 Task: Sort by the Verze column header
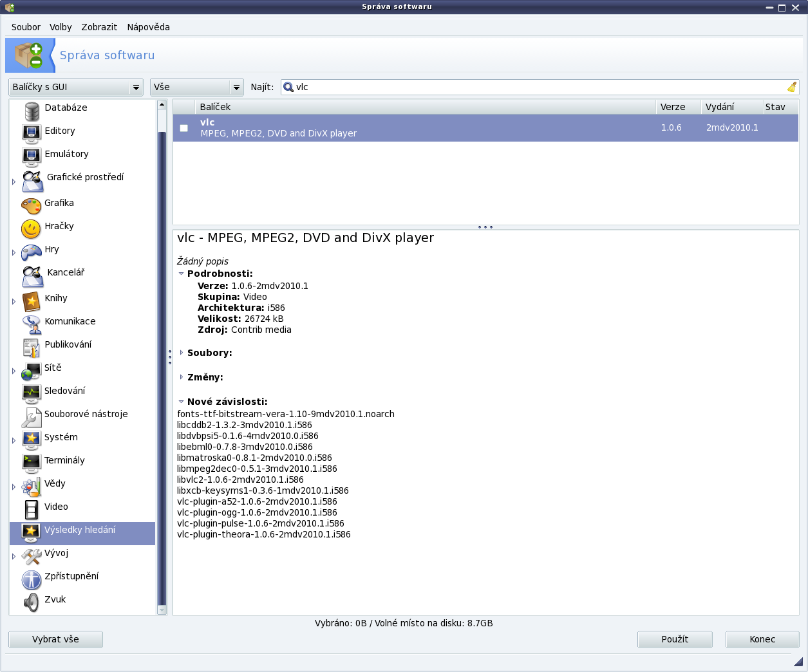[679, 107]
